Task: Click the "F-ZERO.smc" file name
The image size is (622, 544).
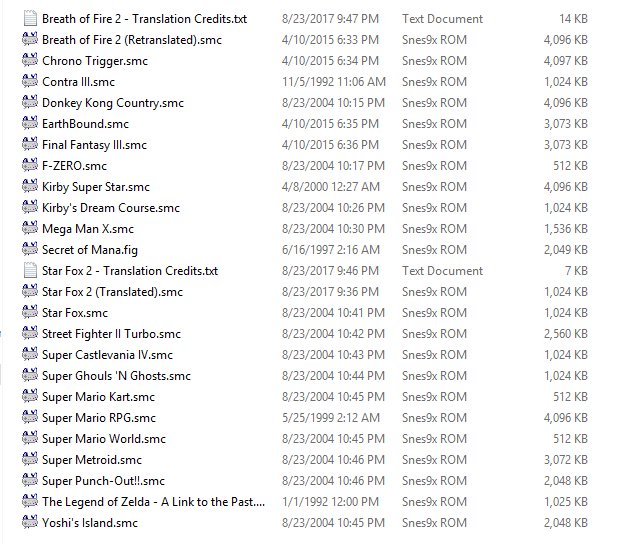Action: pos(74,166)
